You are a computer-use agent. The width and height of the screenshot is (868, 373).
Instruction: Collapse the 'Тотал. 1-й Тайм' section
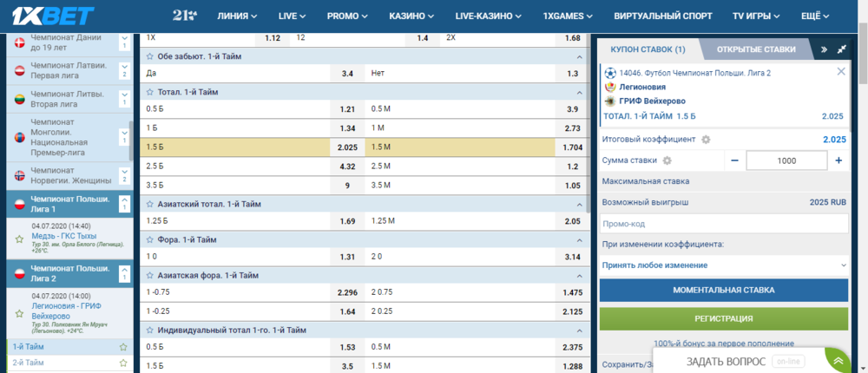point(580,92)
